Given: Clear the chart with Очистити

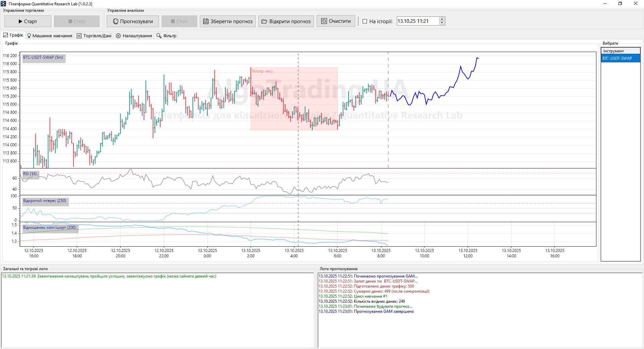Looking at the screenshot, I should tap(336, 21).
